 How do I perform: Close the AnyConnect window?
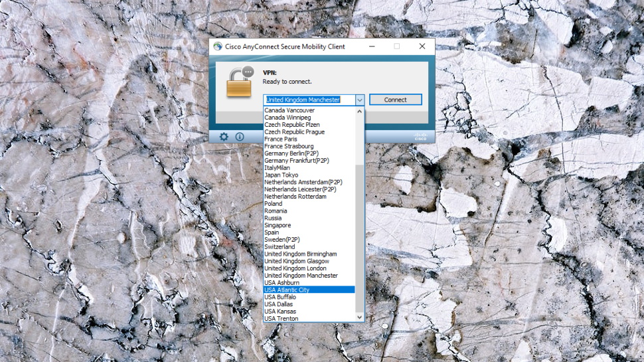point(422,46)
